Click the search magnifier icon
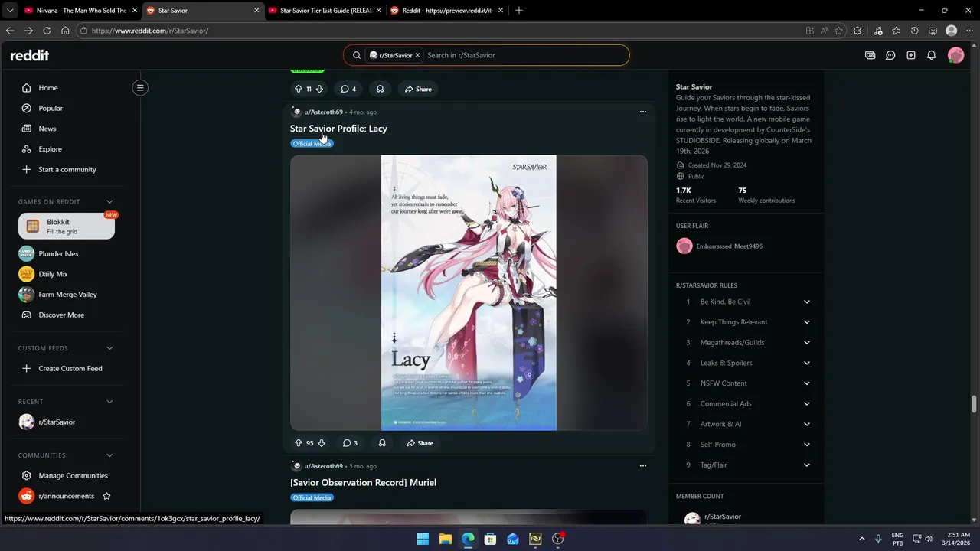This screenshot has width=980, height=551. [357, 55]
